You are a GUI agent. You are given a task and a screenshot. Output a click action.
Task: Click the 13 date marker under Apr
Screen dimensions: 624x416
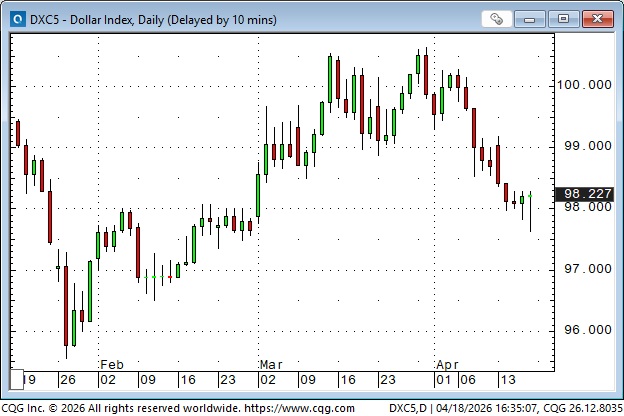click(x=510, y=381)
